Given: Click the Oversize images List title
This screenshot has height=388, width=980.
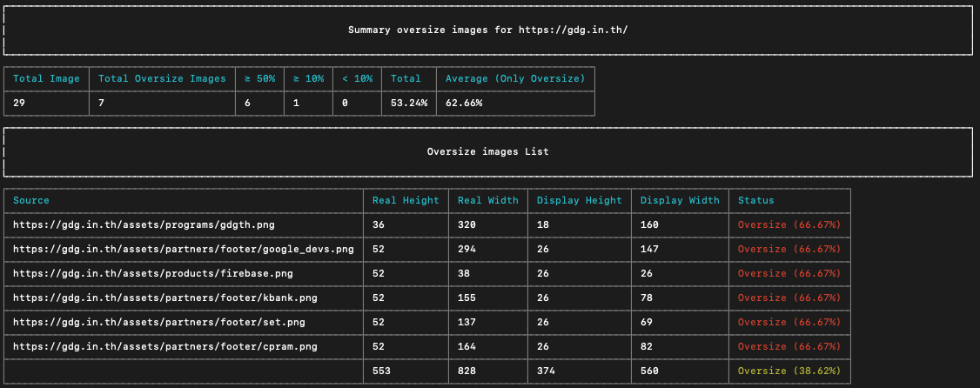Looking at the screenshot, I should pos(487,151).
